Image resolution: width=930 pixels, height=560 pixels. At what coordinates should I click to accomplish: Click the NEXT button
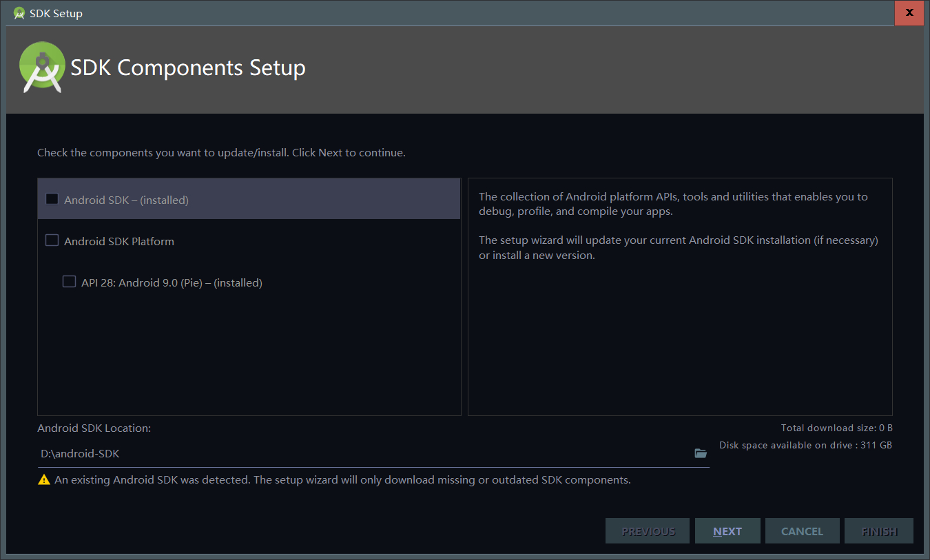pos(727,531)
